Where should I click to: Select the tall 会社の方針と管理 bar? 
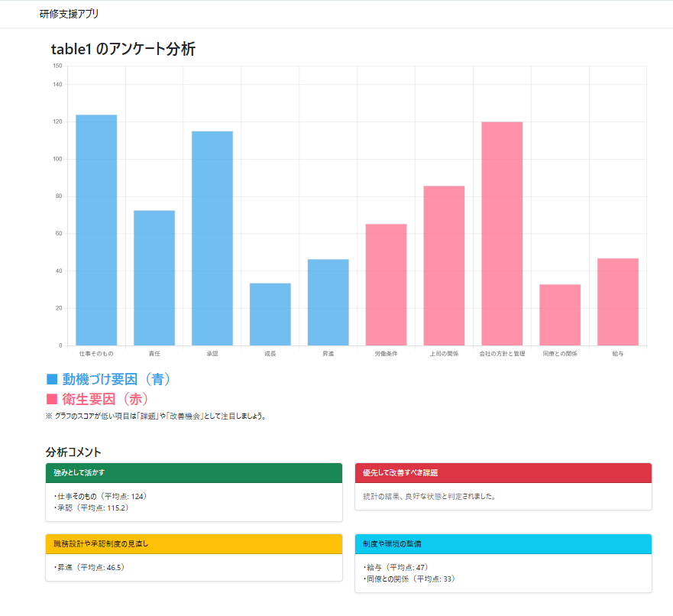point(502,233)
